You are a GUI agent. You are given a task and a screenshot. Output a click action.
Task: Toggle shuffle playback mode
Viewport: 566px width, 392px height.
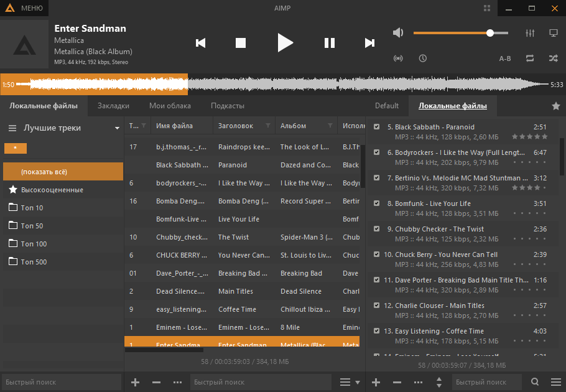[554, 58]
